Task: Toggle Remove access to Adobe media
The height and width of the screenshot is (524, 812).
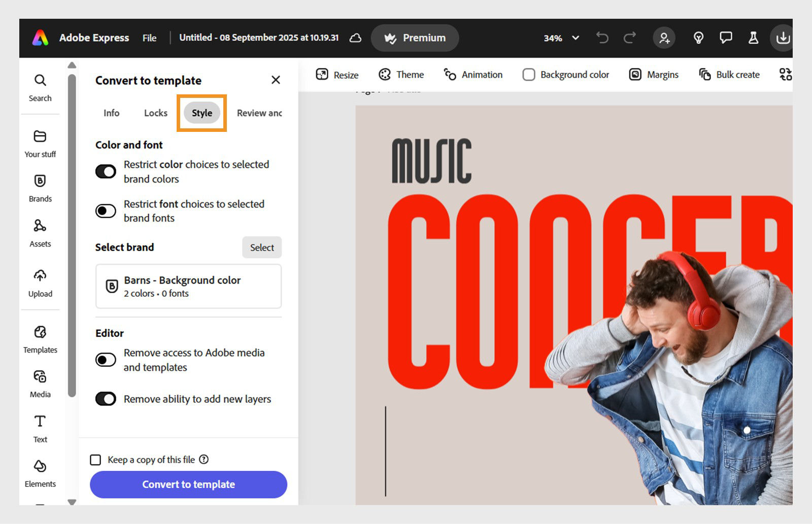Action: [x=106, y=360]
